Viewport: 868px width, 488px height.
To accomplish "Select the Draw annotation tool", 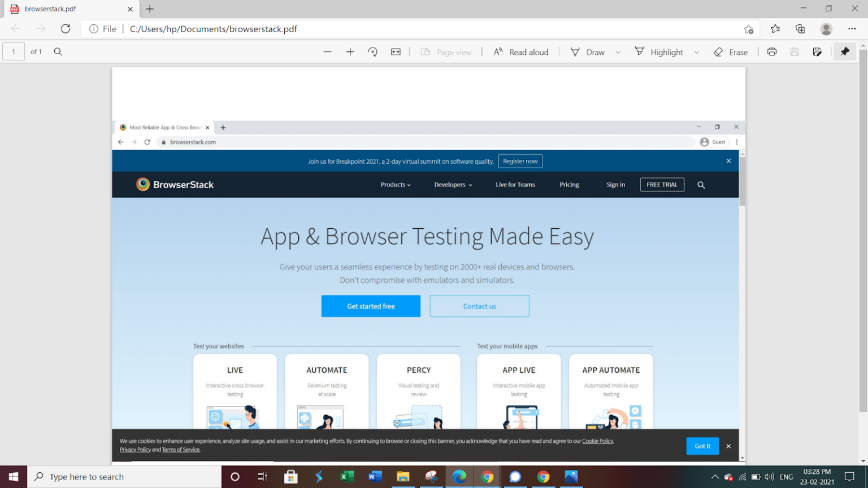I will 588,51.
